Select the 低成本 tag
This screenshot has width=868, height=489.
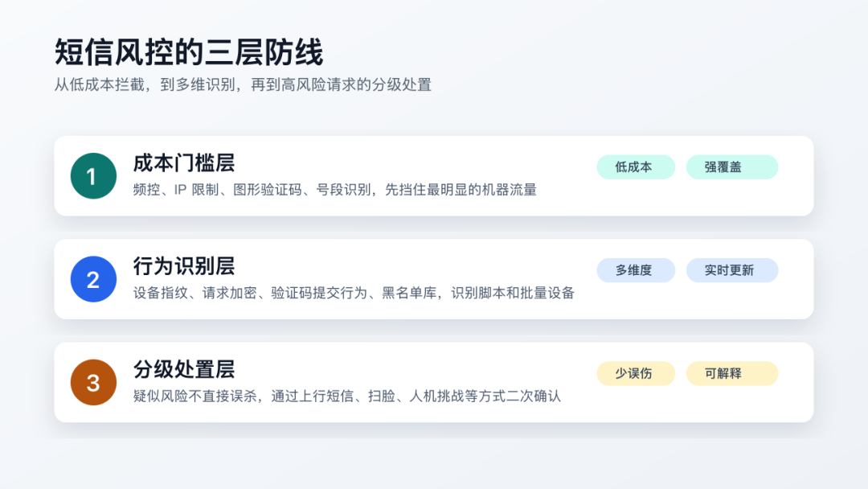tap(636, 166)
